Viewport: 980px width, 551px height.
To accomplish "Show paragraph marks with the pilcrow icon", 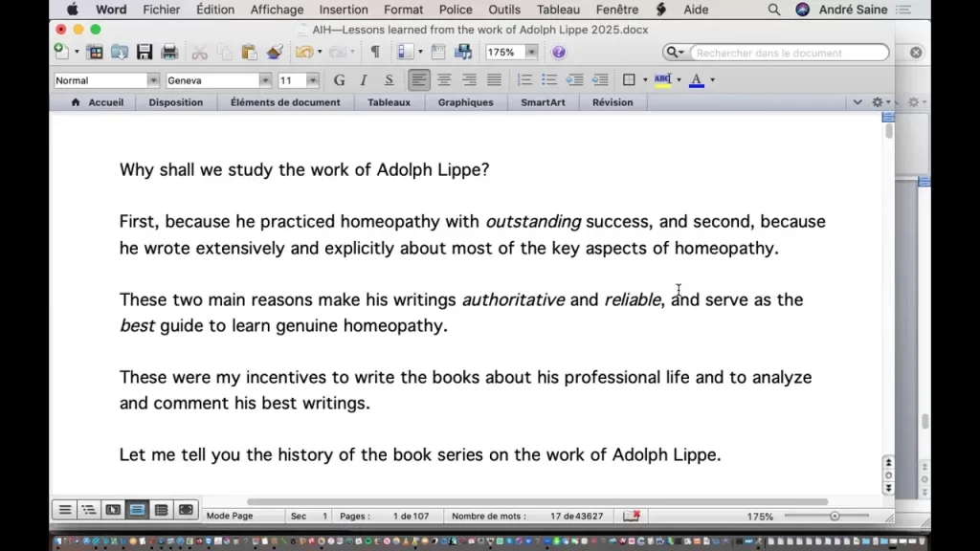I will [x=375, y=53].
